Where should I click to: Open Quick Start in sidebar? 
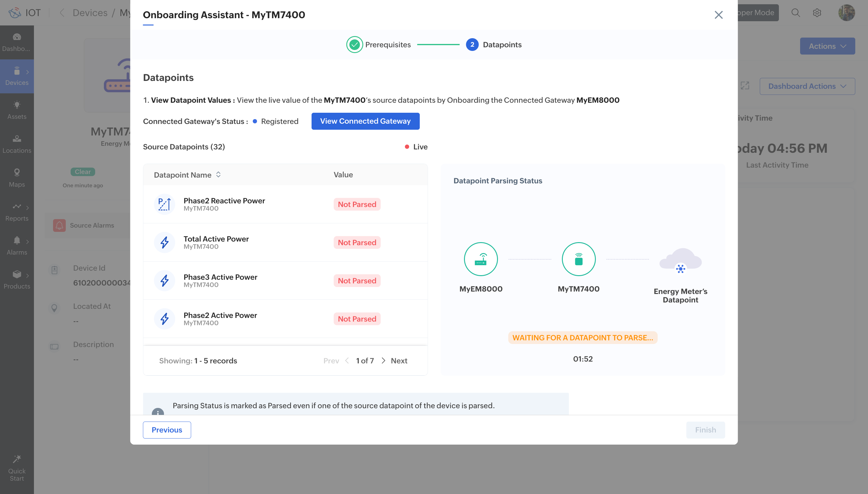tap(17, 468)
